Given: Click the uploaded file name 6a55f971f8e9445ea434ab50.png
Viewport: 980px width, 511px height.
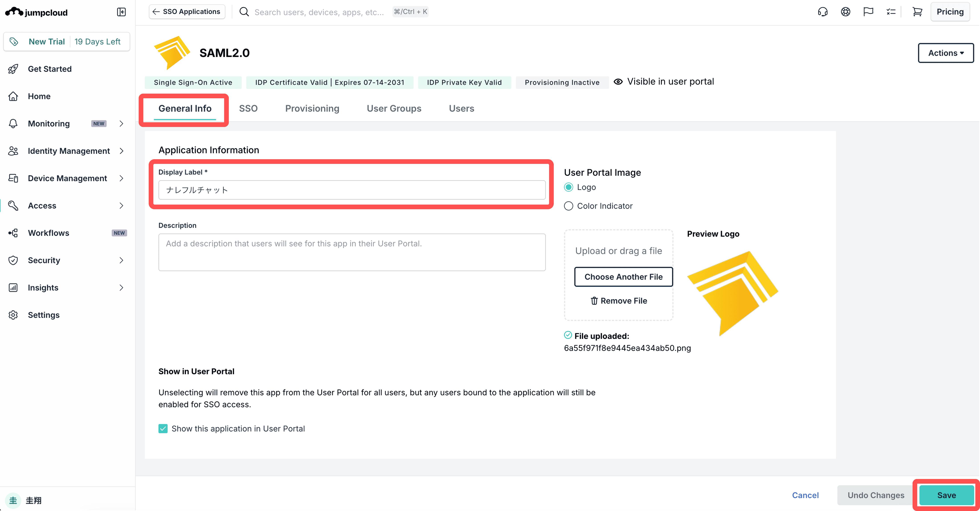Looking at the screenshot, I should tap(627, 348).
